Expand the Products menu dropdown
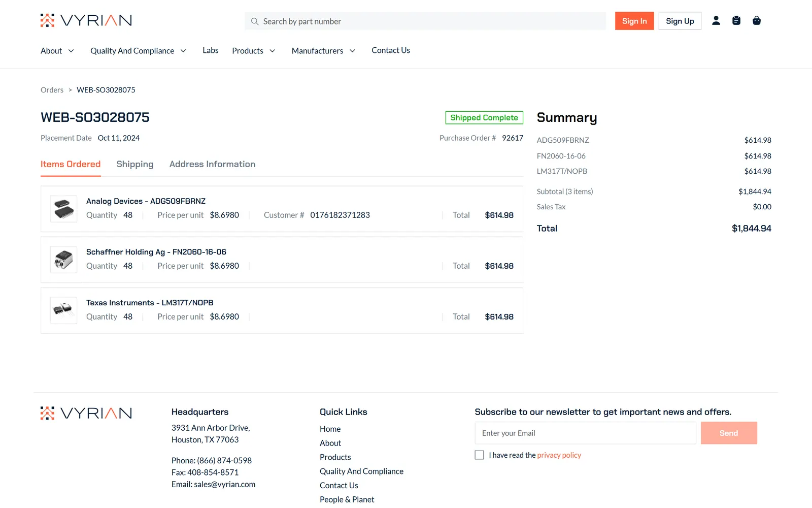 (x=254, y=51)
